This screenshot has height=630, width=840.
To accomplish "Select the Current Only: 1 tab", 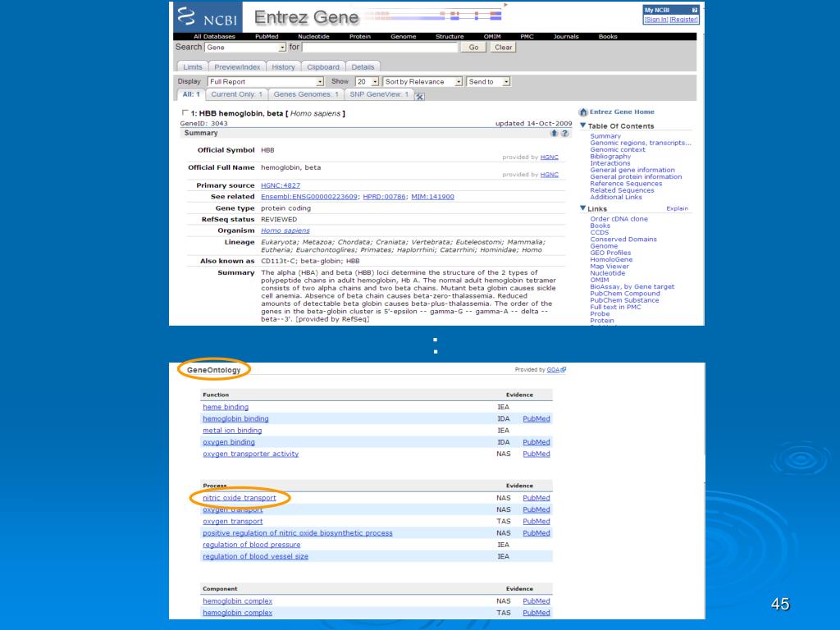I will point(236,94).
